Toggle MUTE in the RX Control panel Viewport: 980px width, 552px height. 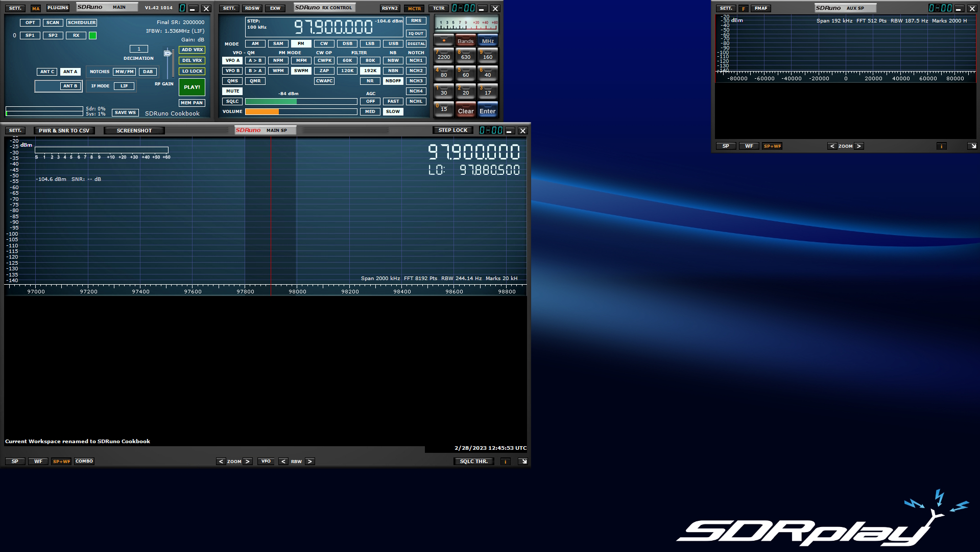point(232,90)
